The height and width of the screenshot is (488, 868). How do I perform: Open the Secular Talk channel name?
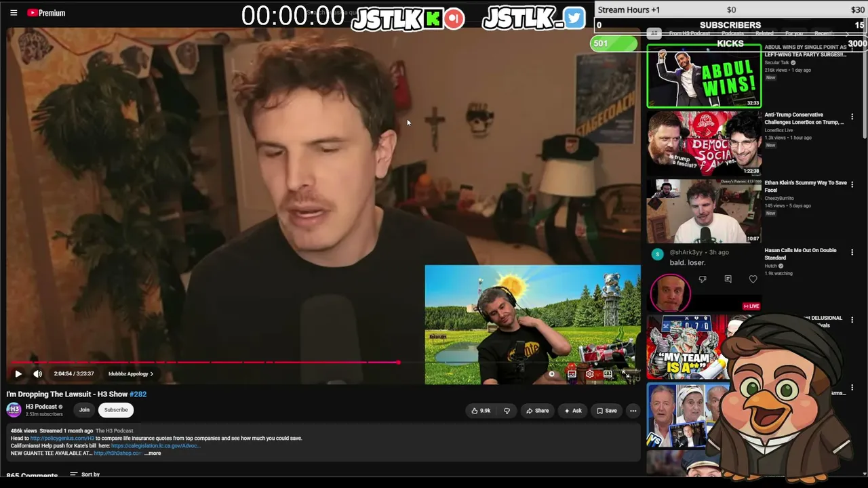coord(777,62)
